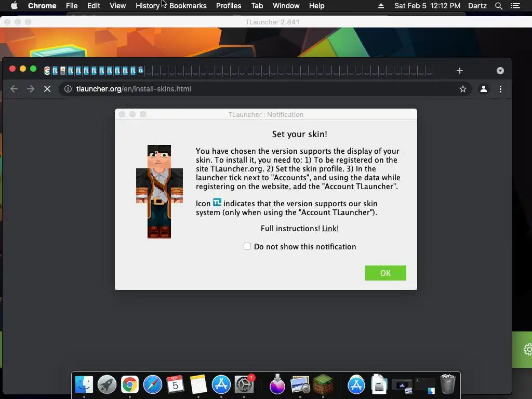Open Notes from the Dock
Image resolution: width=532 pixels, height=399 pixels.
point(198,385)
